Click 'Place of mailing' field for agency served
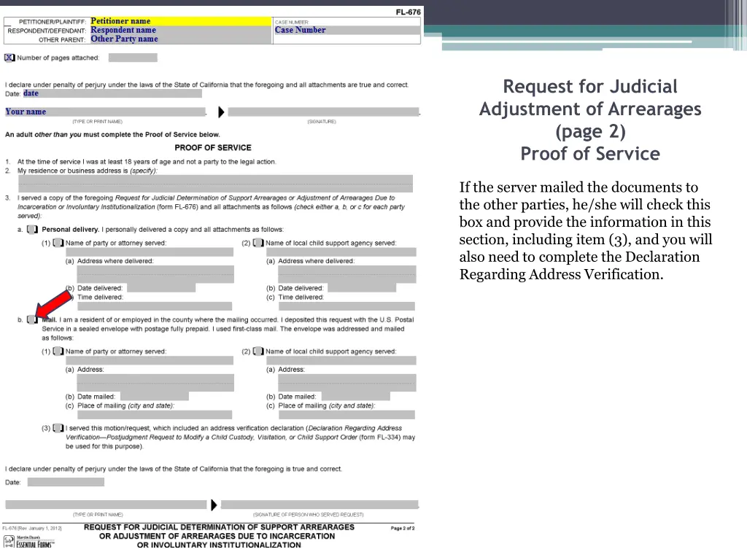The image size is (747, 560). [347, 414]
